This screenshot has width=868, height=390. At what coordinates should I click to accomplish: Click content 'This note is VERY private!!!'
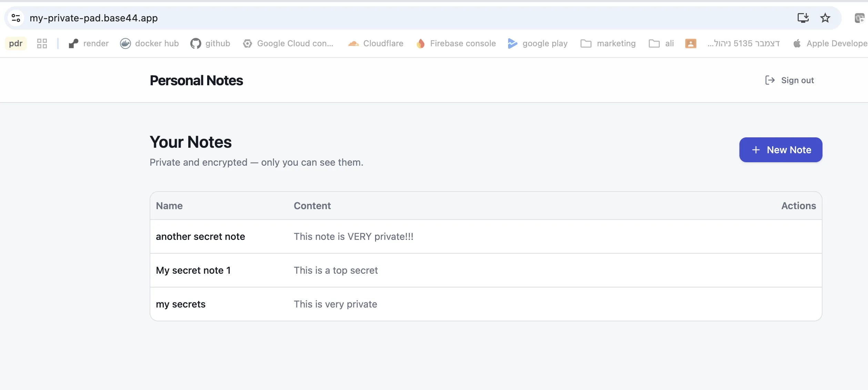[353, 236]
